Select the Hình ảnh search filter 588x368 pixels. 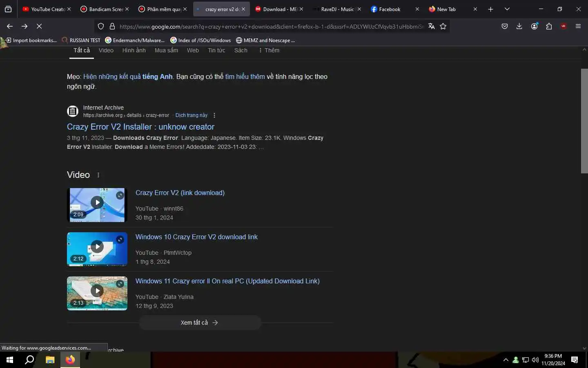coord(134,50)
